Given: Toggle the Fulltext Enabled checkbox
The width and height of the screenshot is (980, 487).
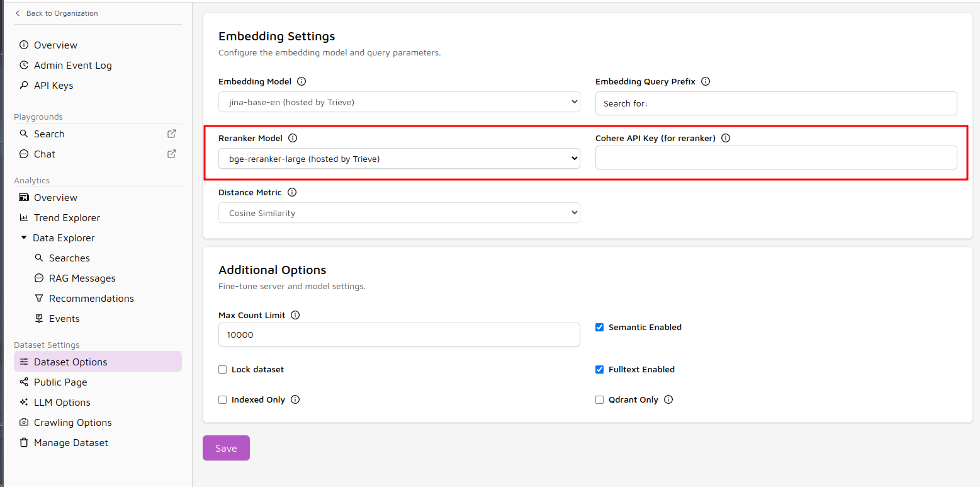Looking at the screenshot, I should (599, 370).
